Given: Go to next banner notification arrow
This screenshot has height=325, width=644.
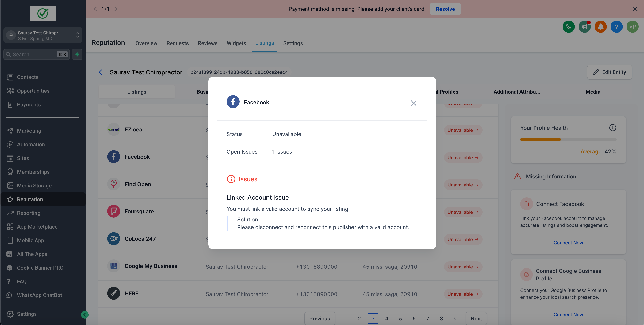Looking at the screenshot, I should click(x=116, y=9).
